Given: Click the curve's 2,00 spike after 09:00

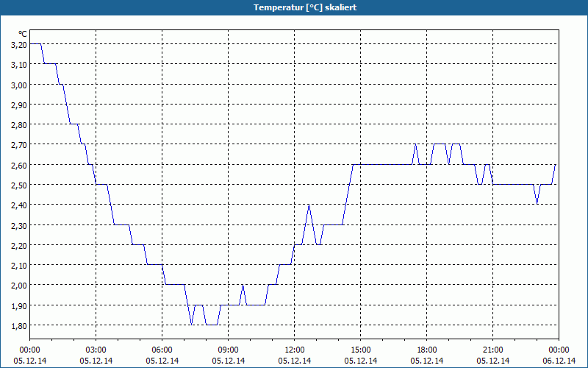Looking at the screenshot, I should pyautogui.click(x=243, y=285).
